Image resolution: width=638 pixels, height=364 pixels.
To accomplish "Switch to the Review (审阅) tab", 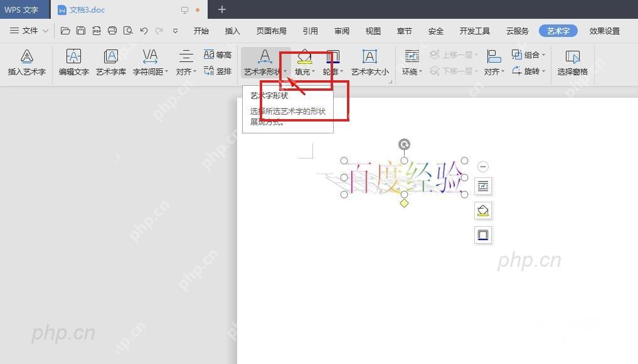I will click(342, 31).
